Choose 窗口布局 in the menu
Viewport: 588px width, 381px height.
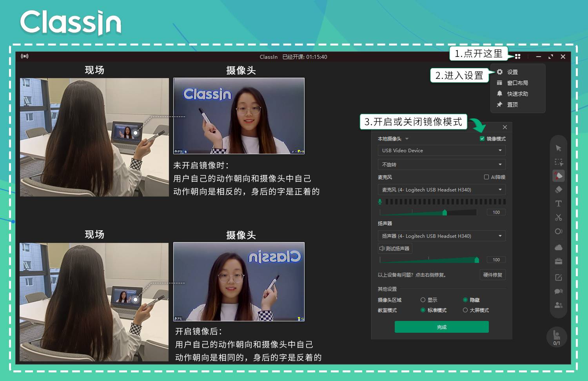coord(517,83)
